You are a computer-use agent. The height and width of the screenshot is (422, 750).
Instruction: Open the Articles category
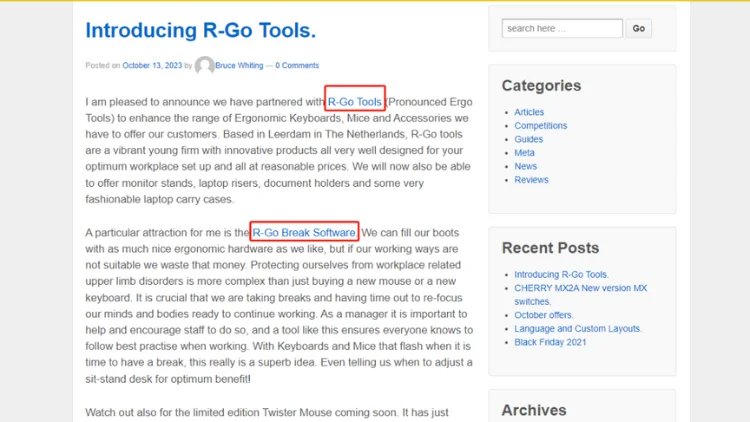point(529,112)
